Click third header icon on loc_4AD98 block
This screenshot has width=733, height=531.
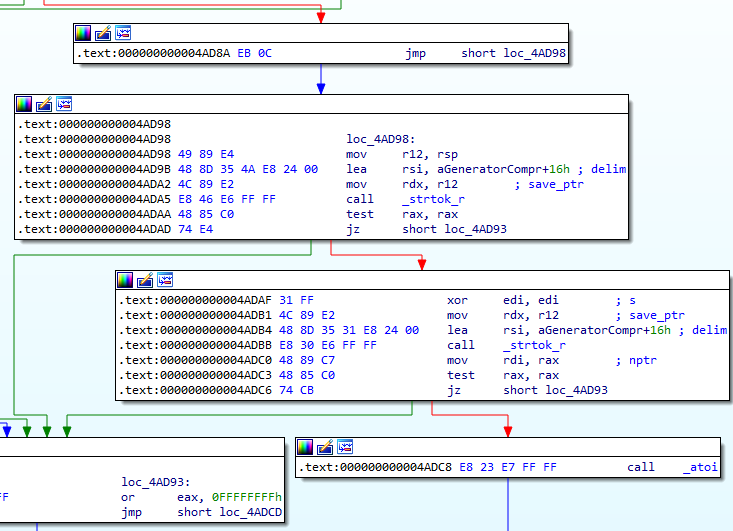65,103
